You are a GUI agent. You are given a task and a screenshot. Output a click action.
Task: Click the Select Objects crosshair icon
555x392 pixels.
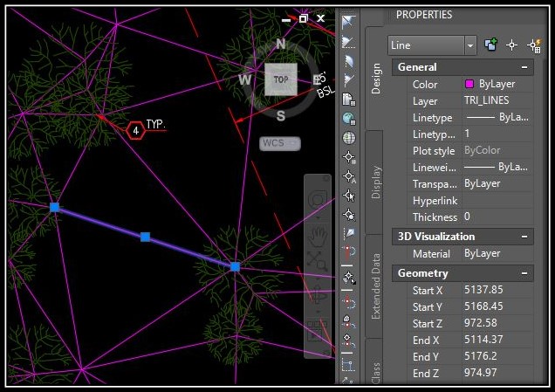click(511, 45)
